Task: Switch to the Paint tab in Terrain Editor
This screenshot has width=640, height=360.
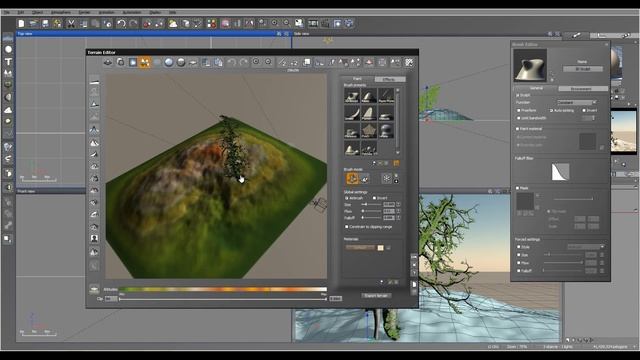Action: (357, 79)
